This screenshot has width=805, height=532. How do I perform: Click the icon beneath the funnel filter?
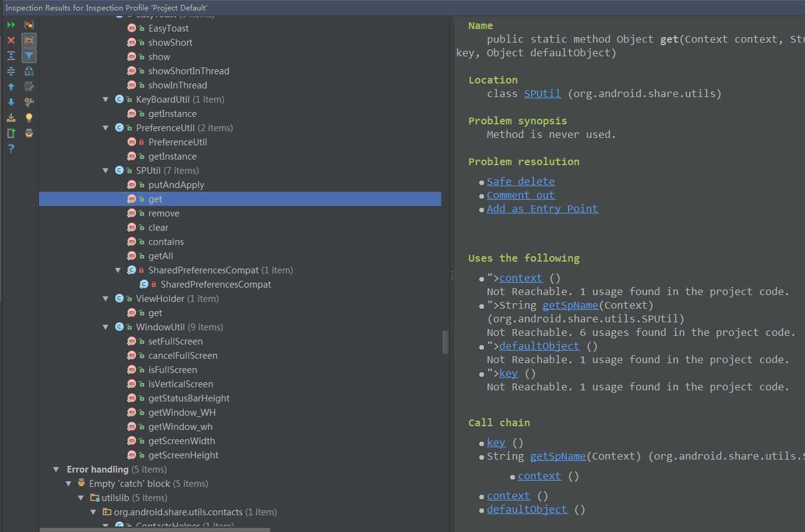29,71
